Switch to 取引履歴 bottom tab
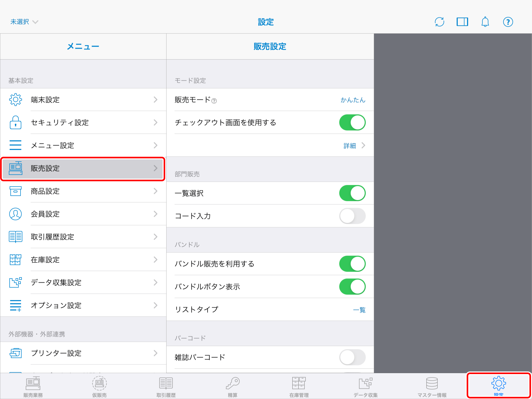 click(x=166, y=387)
